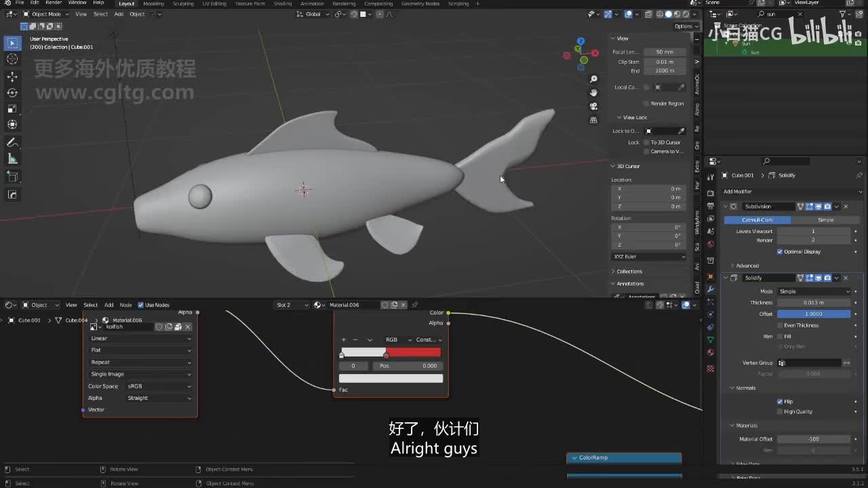The height and width of the screenshot is (488, 868).
Task: Open the Slot 2 material slot dropdown
Action: coord(292,305)
